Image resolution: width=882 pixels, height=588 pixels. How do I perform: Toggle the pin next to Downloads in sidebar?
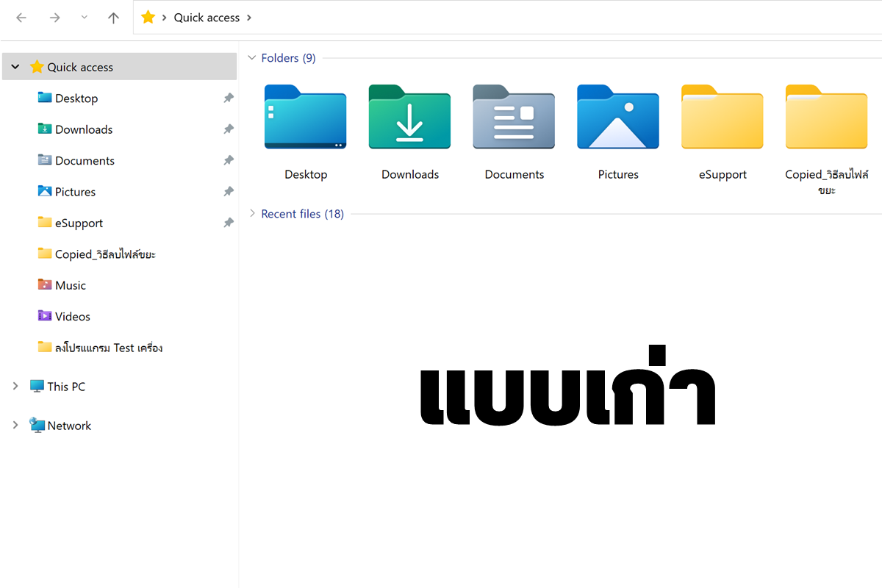coord(229,129)
